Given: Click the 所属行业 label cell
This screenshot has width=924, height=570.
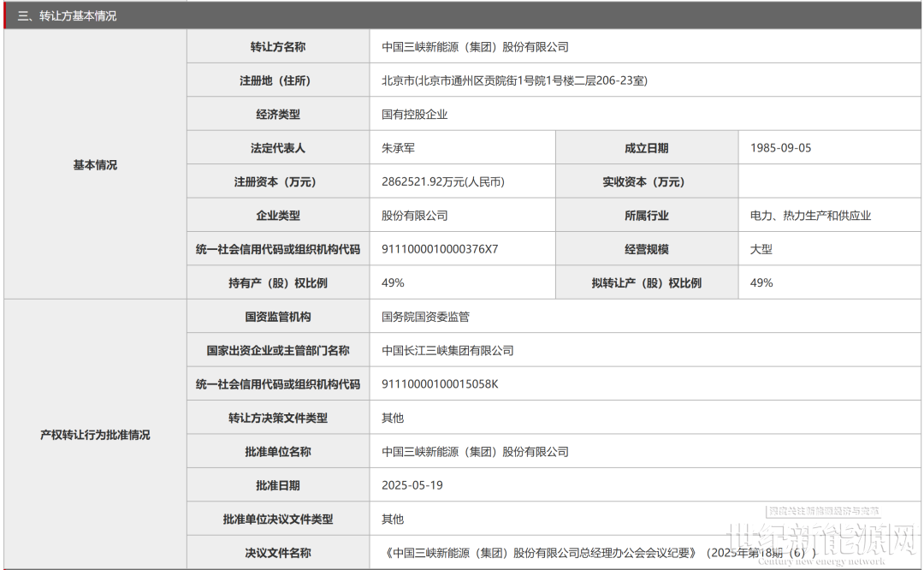Looking at the screenshot, I should (647, 216).
